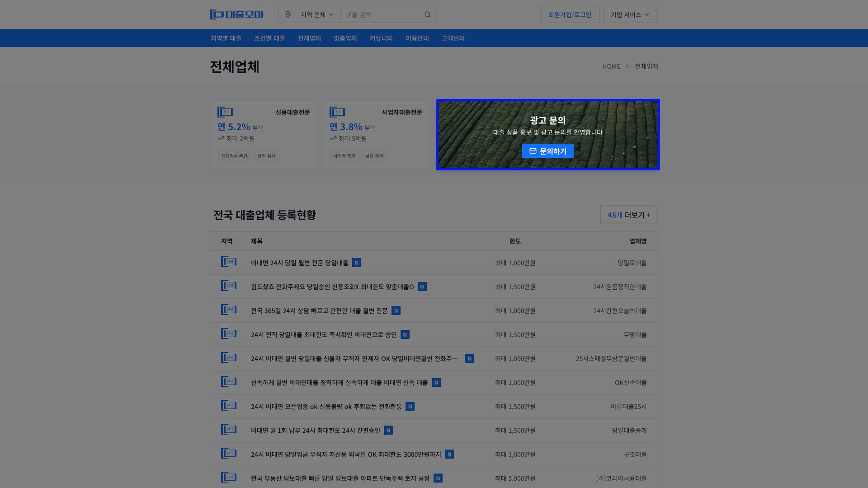The width and height of the screenshot is (868, 488).
Task: Expand the 기업 서비스 dropdown
Action: pyautogui.click(x=630, y=14)
